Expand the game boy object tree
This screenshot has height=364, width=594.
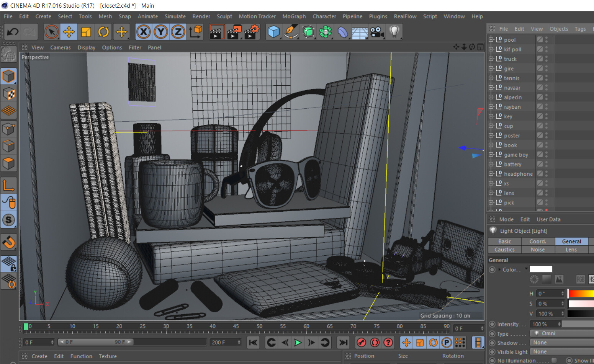pos(491,155)
